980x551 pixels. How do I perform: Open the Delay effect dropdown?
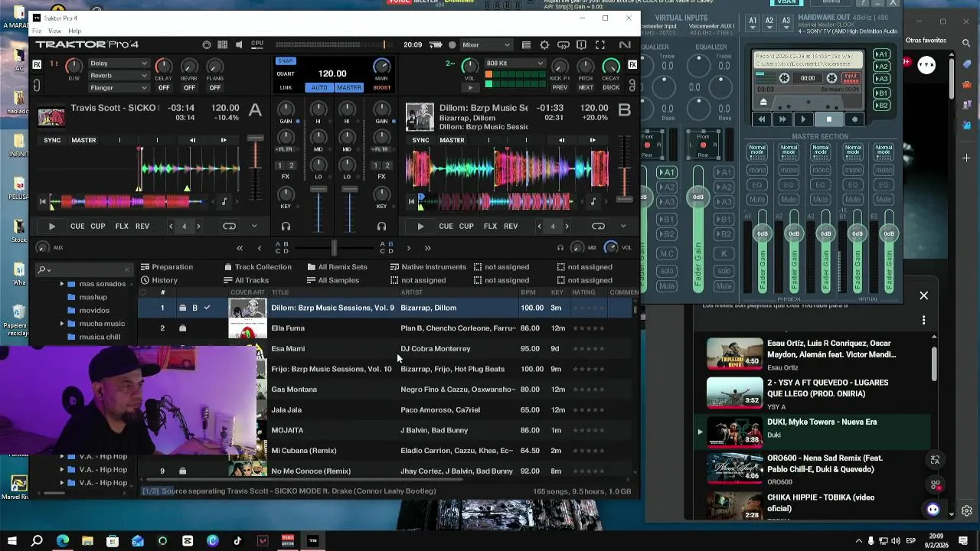click(118, 64)
